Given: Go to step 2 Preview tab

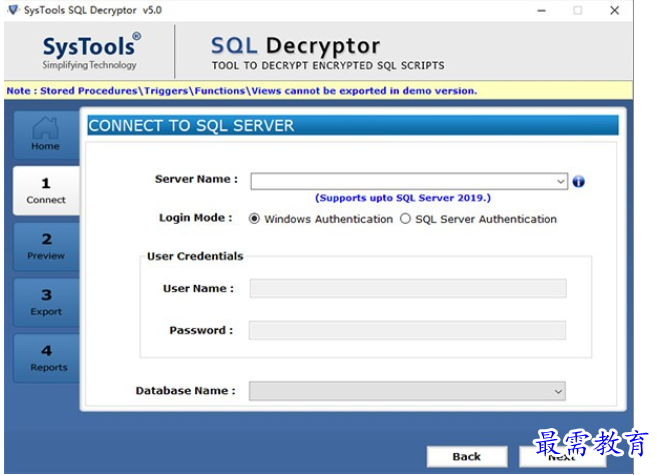Looking at the screenshot, I should click(x=46, y=246).
